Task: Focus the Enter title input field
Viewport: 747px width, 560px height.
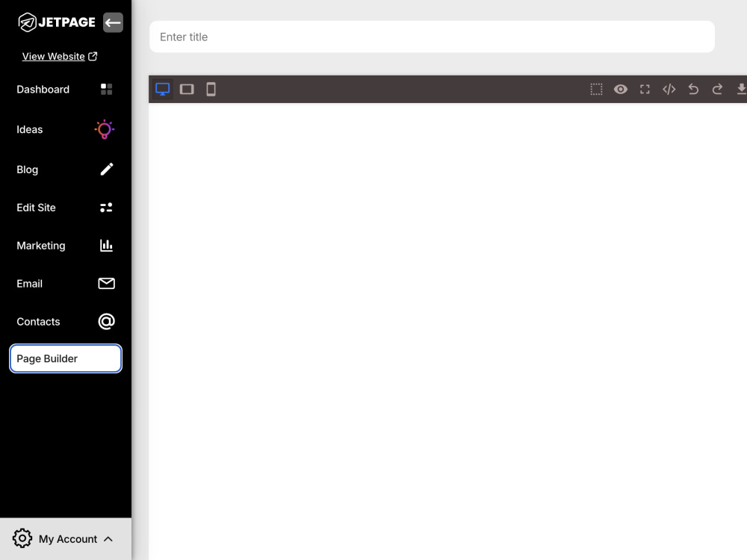Action: click(432, 37)
